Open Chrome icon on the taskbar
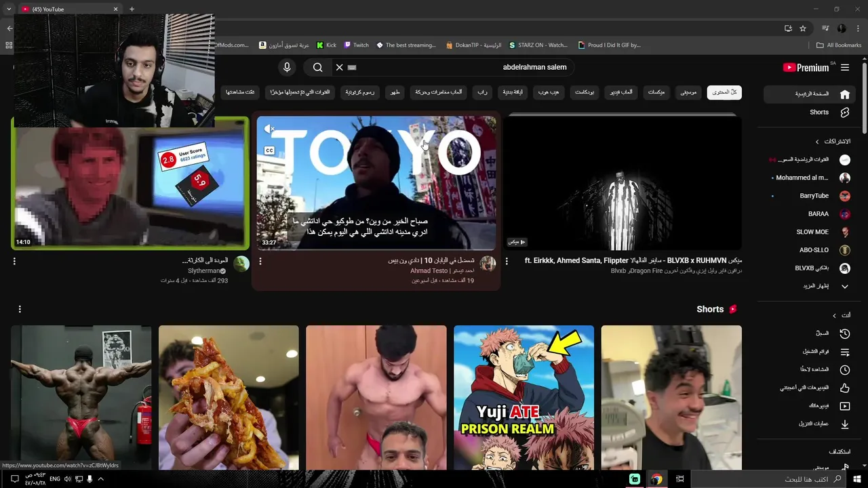Viewport: 868px width, 488px height. 656,479
